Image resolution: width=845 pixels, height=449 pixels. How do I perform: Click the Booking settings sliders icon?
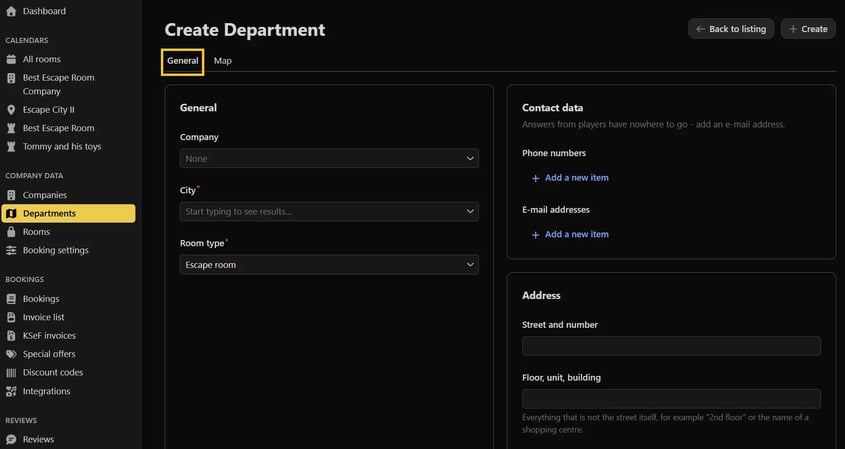click(11, 250)
